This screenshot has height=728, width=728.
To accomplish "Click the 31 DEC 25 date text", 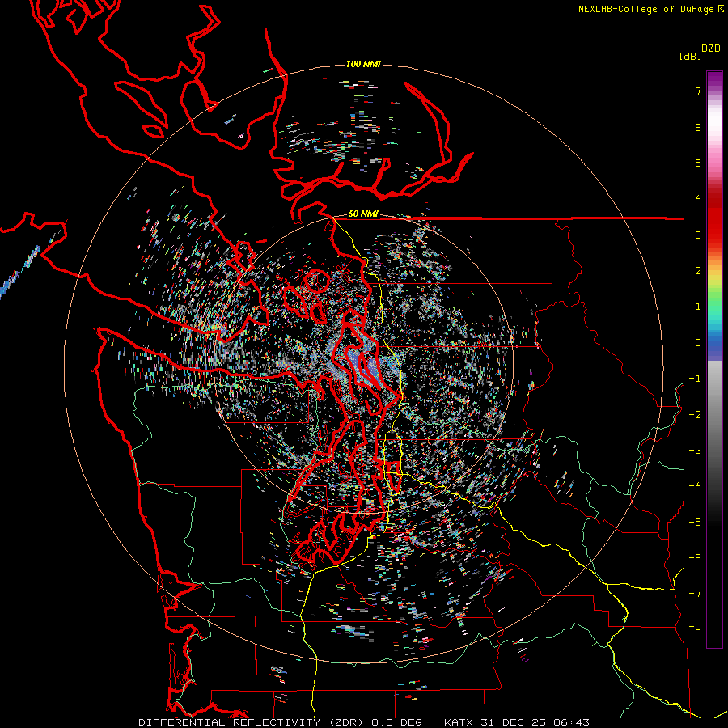I will [514, 722].
